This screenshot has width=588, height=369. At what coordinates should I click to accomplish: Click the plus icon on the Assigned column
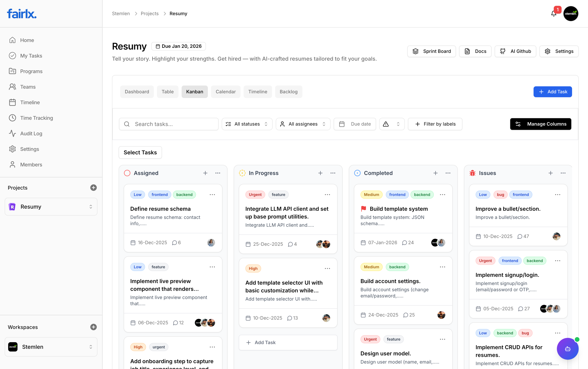click(x=205, y=173)
